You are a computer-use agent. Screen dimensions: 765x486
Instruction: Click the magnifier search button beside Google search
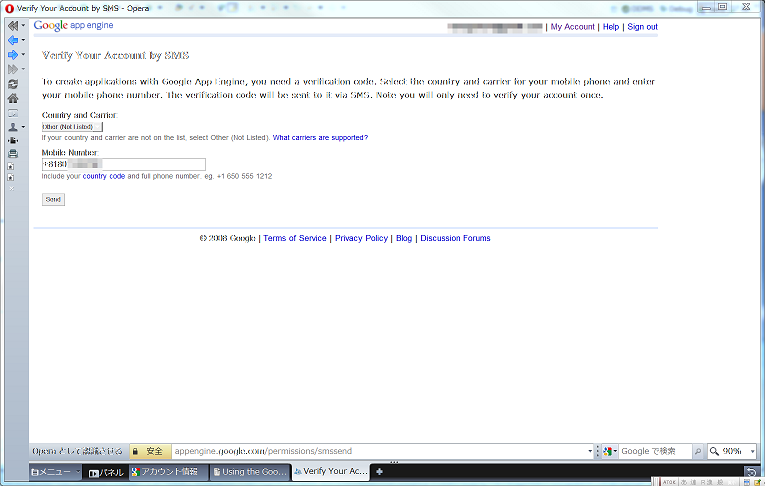(x=698, y=452)
